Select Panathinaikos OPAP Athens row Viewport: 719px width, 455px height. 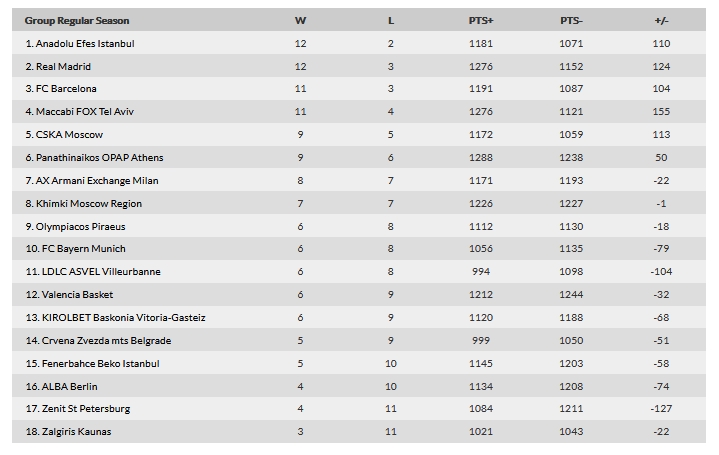pos(359,157)
